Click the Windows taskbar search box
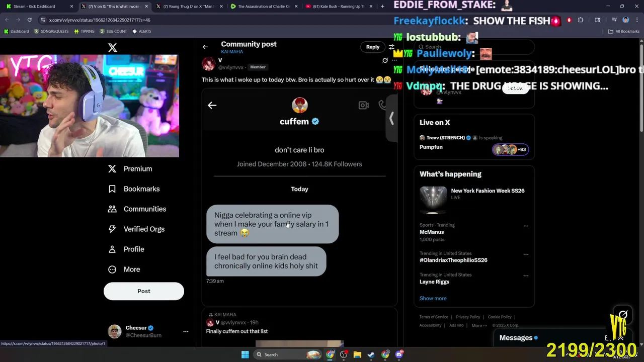Screen dimensions: 644x362 pos(288,354)
